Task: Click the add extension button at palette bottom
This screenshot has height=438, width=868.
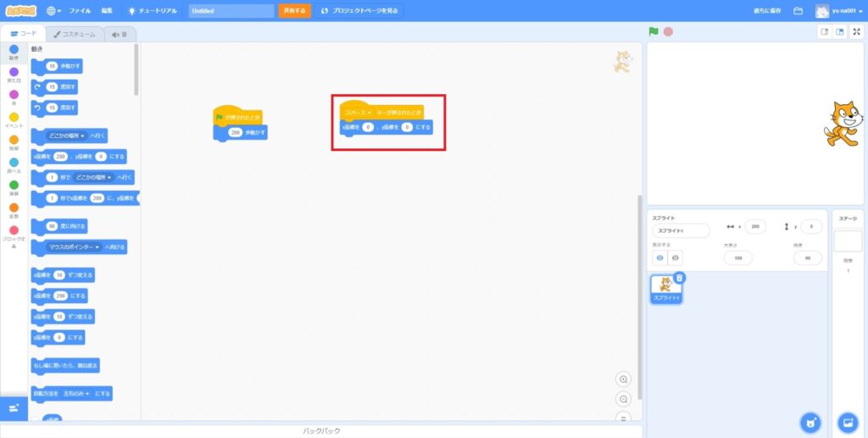Action: pyautogui.click(x=14, y=408)
